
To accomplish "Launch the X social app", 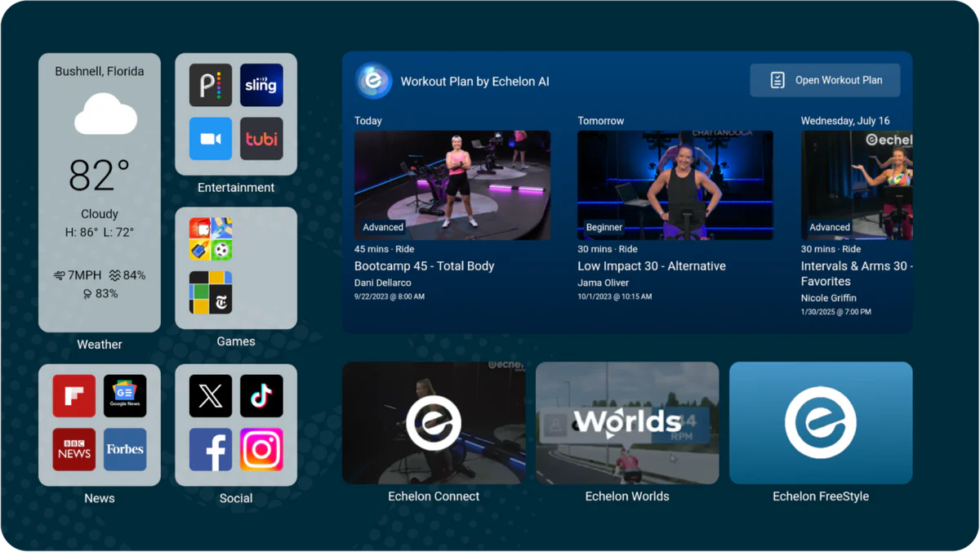I will pos(211,396).
